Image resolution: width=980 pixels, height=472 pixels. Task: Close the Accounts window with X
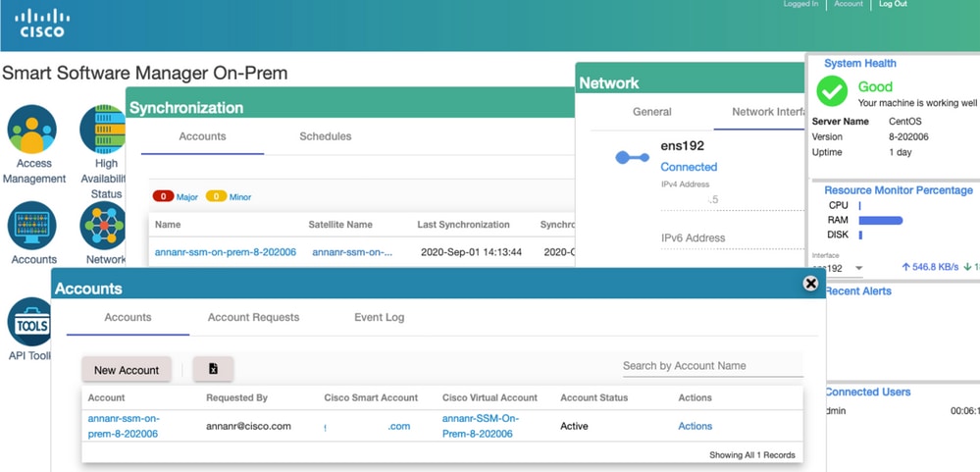(810, 284)
